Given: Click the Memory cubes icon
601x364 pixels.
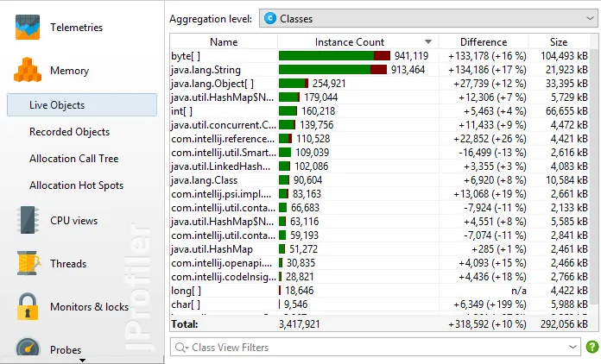Looking at the screenshot, I should click(x=28, y=70).
